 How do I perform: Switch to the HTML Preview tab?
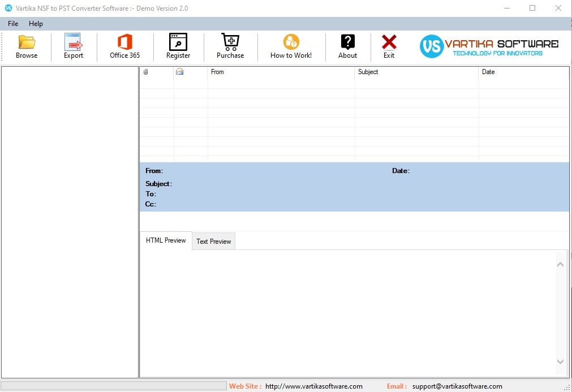(166, 240)
